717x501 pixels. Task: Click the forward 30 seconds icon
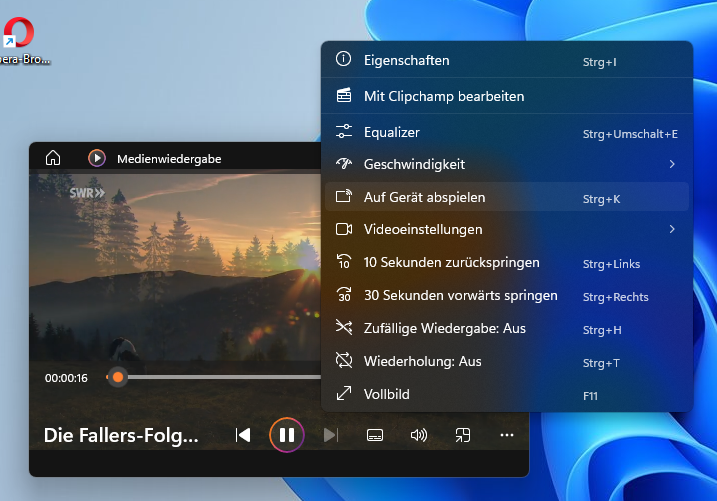coord(344,294)
